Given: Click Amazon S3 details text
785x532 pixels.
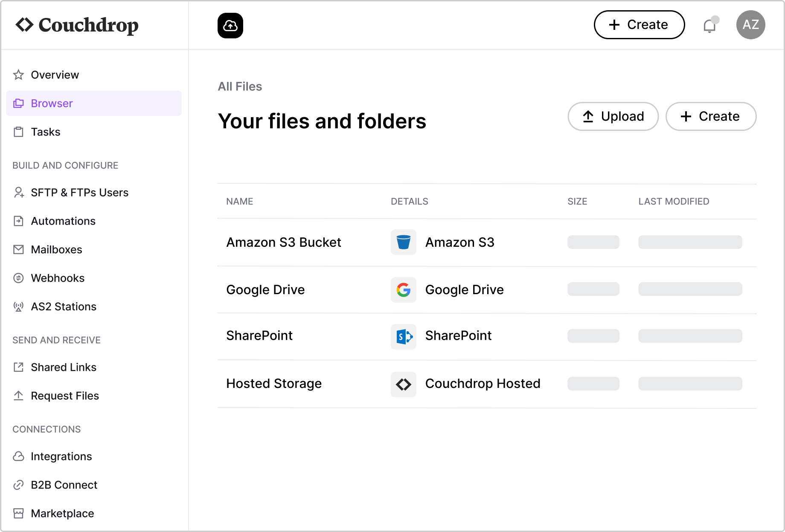Looking at the screenshot, I should pos(459,243).
